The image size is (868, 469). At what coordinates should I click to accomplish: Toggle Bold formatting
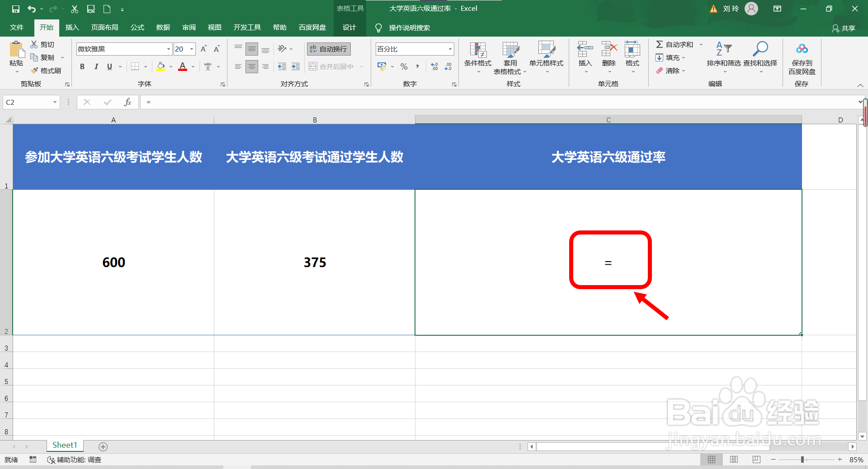82,66
